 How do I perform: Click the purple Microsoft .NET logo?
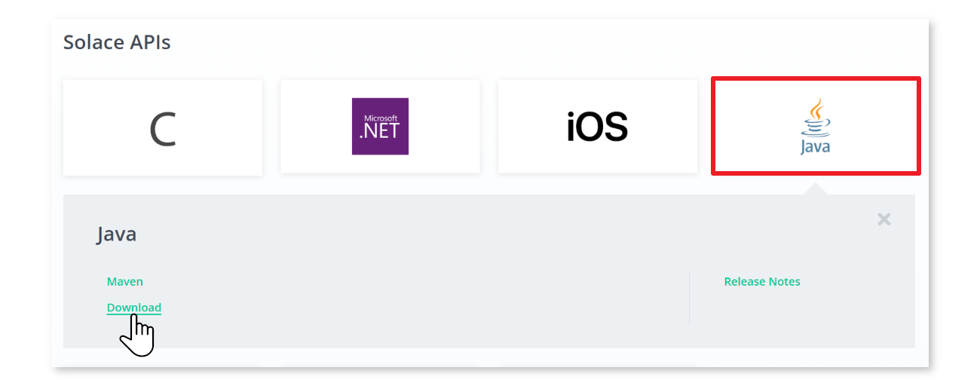click(380, 127)
